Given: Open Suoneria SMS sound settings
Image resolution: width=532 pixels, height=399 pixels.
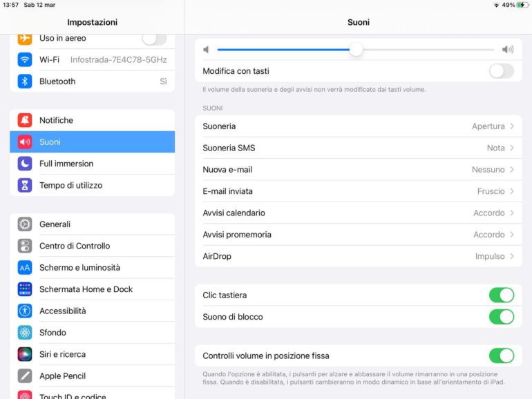Looking at the screenshot, I should (359, 148).
